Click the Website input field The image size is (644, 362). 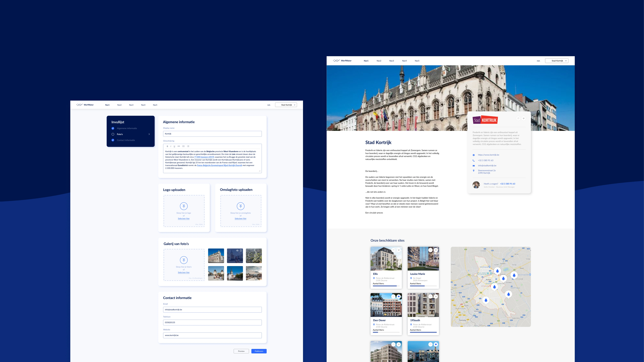(212, 336)
